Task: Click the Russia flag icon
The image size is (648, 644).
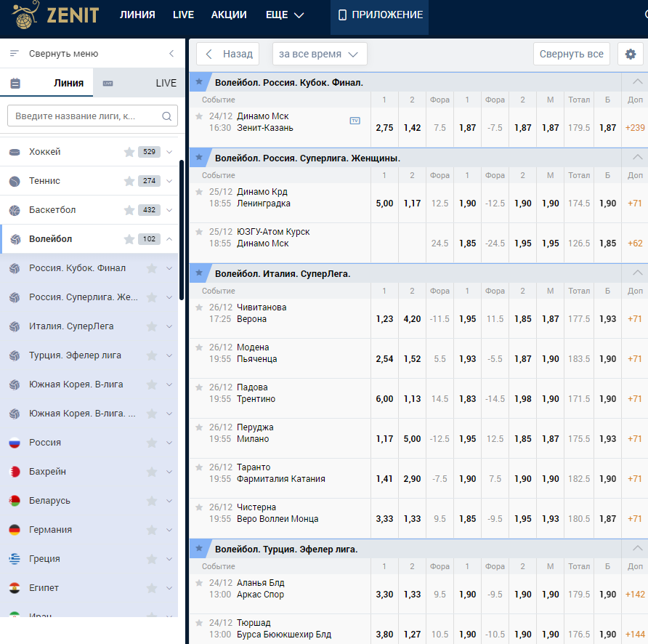Action: click(x=15, y=443)
